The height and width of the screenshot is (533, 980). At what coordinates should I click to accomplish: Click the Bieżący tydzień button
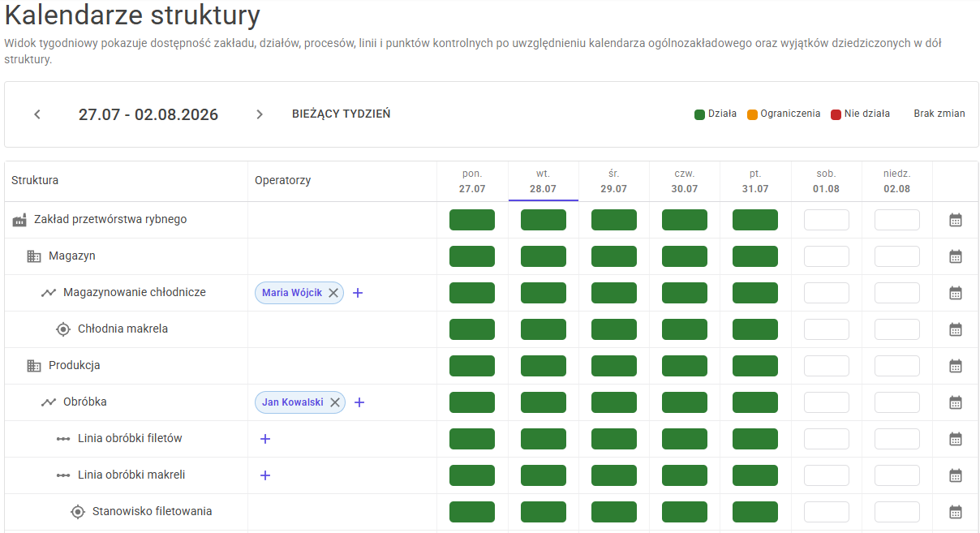pos(342,114)
